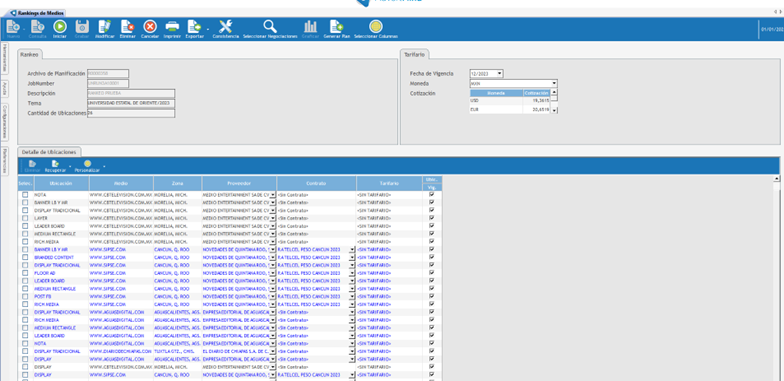Click the Graficar chart icon

click(x=310, y=26)
